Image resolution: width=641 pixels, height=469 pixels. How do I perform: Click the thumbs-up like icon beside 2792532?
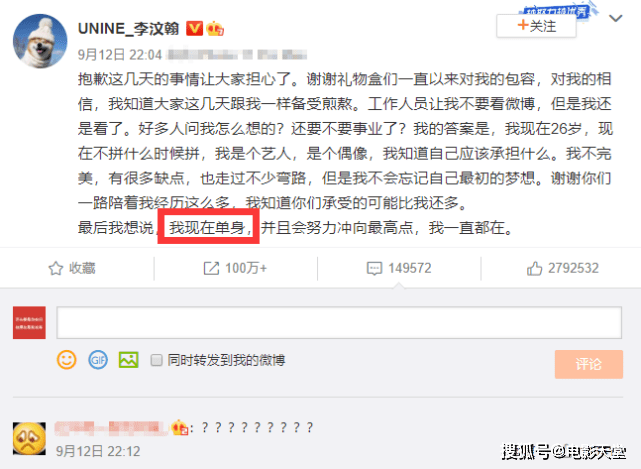[x=534, y=268]
